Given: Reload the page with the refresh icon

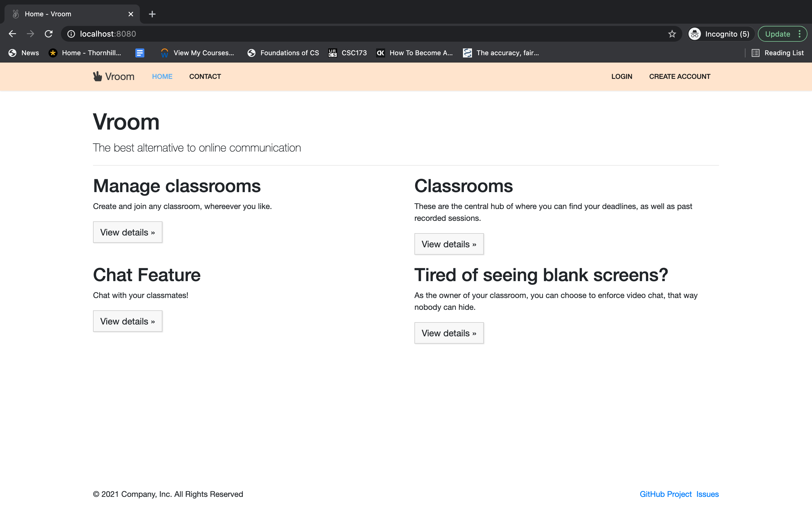Looking at the screenshot, I should tap(49, 34).
